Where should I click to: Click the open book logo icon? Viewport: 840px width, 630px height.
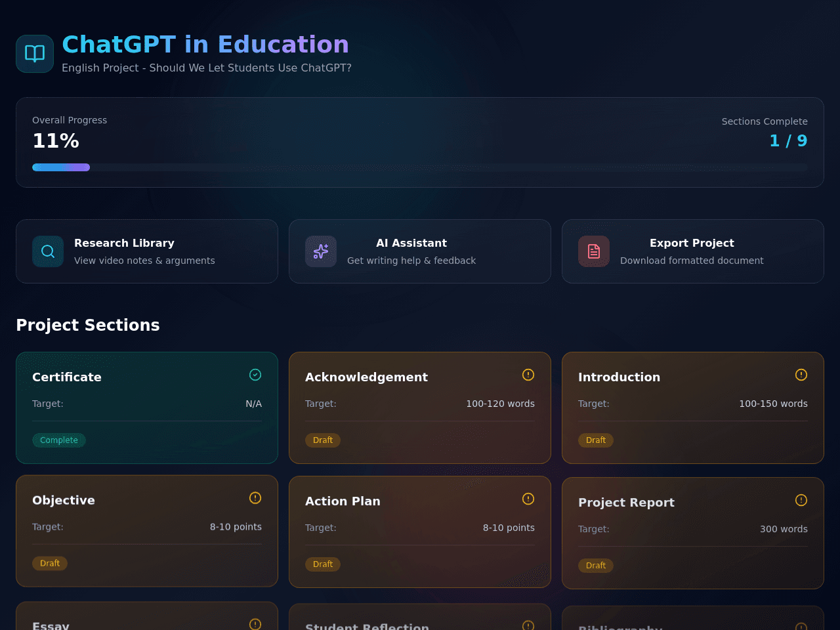tap(35, 54)
